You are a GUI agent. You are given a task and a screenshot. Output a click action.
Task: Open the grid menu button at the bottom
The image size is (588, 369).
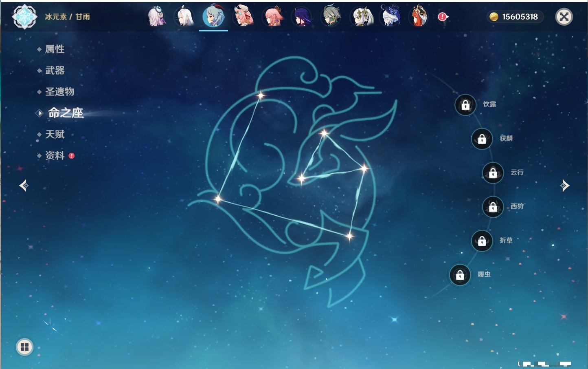coord(24,347)
